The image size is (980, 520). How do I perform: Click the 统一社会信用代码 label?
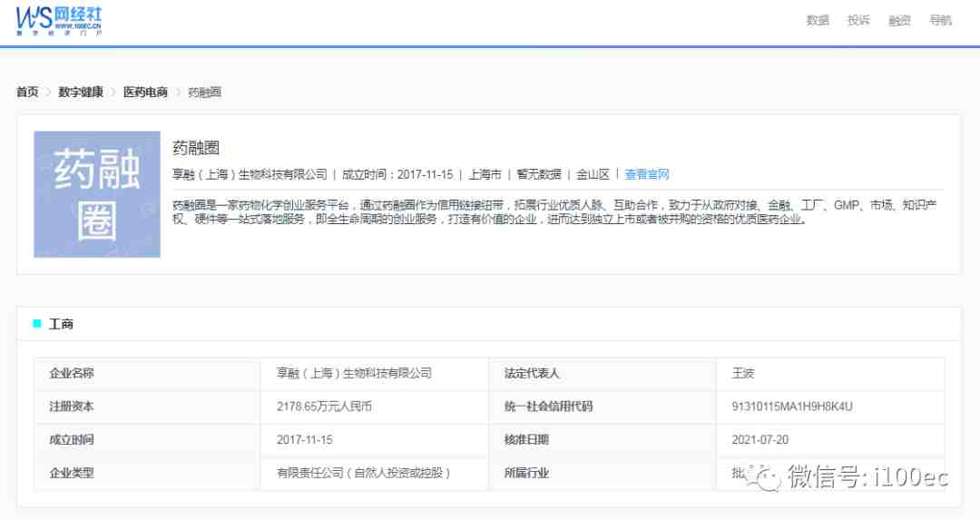[x=548, y=407]
